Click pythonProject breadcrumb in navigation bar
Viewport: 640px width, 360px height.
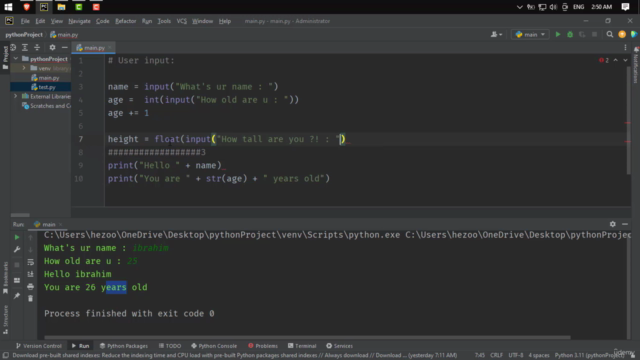pos(24,35)
